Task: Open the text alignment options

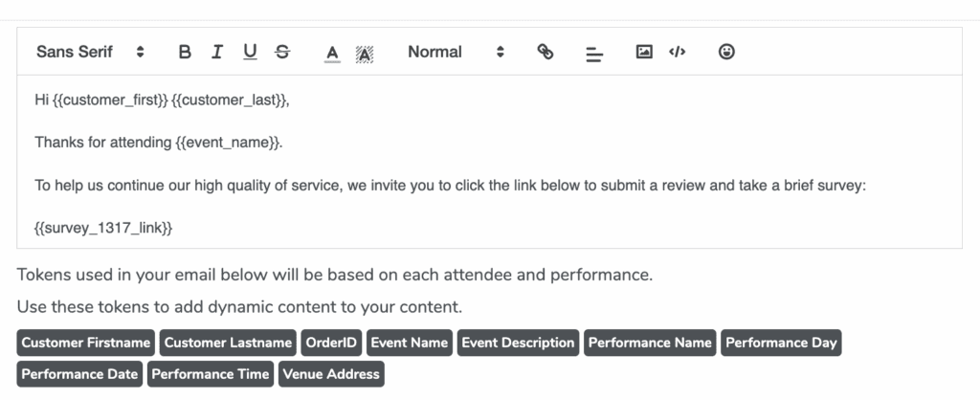Action: [x=594, y=54]
